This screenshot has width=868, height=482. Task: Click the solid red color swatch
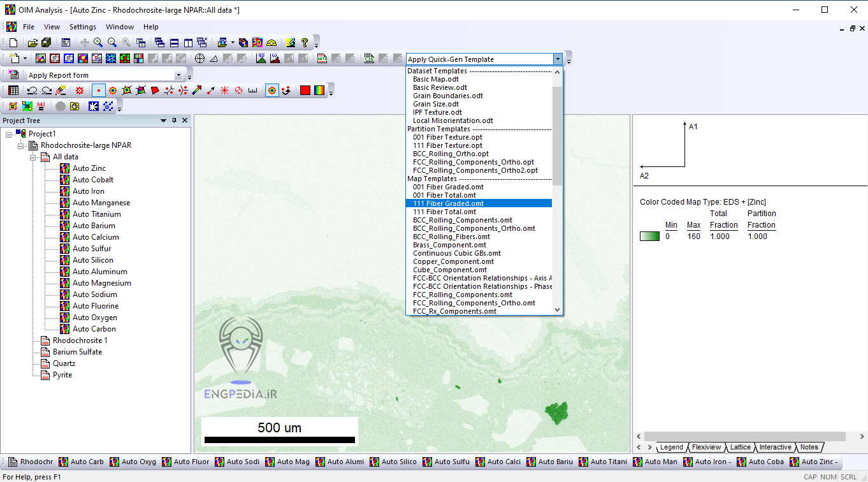(x=305, y=91)
